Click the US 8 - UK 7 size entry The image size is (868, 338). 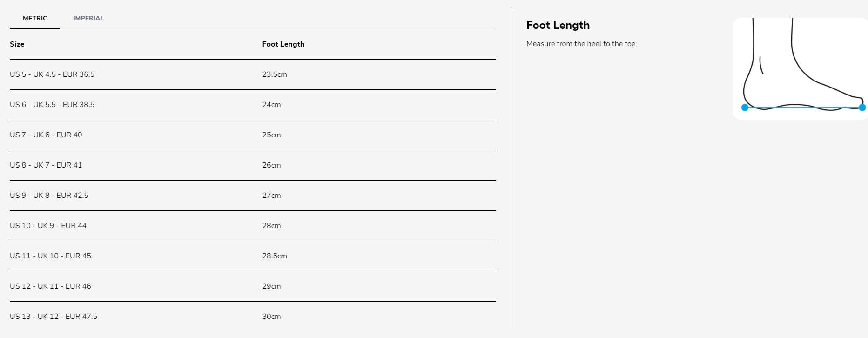tap(46, 165)
